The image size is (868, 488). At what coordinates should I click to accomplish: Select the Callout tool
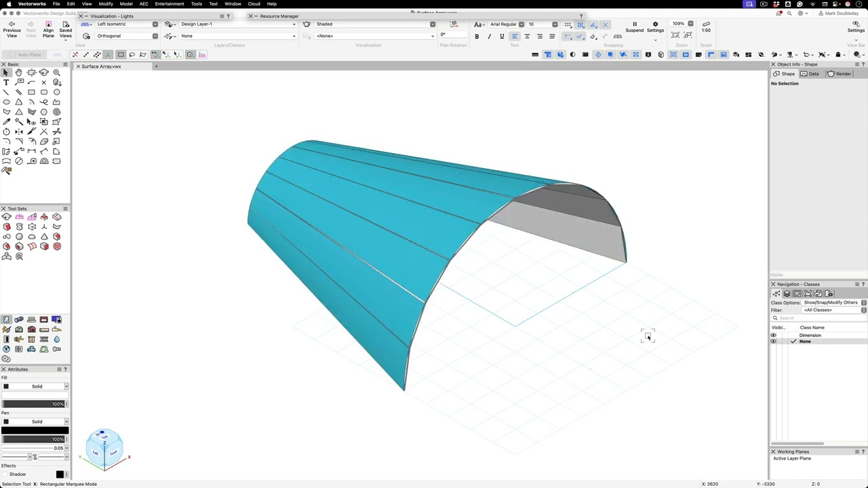coord(19,82)
